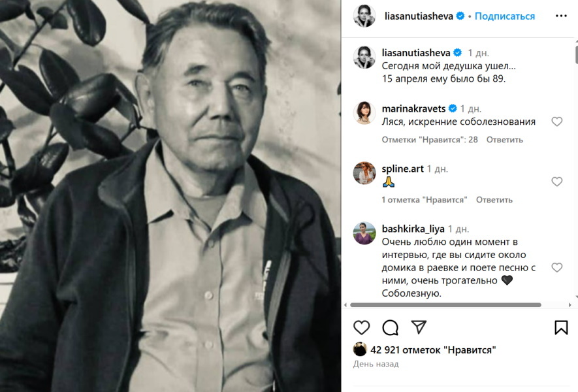Viewport: 578px width, 392px height.
Task: Like marinakravets' comment
Action: (556, 122)
